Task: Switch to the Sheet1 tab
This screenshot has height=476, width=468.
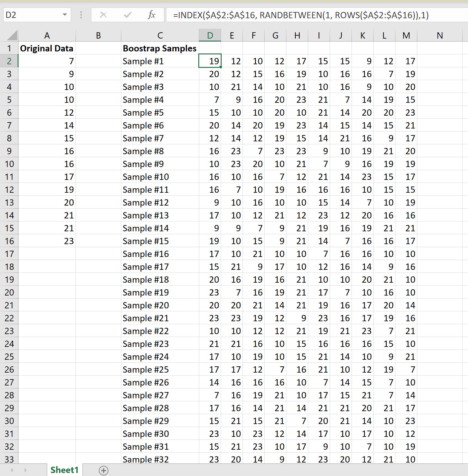Action: tap(65, 470)
